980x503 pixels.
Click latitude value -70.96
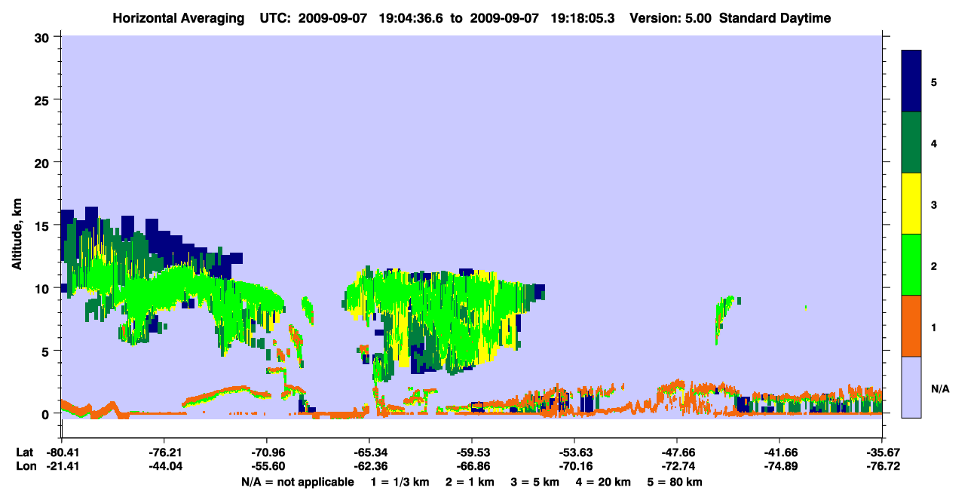(x=266, y=452)
